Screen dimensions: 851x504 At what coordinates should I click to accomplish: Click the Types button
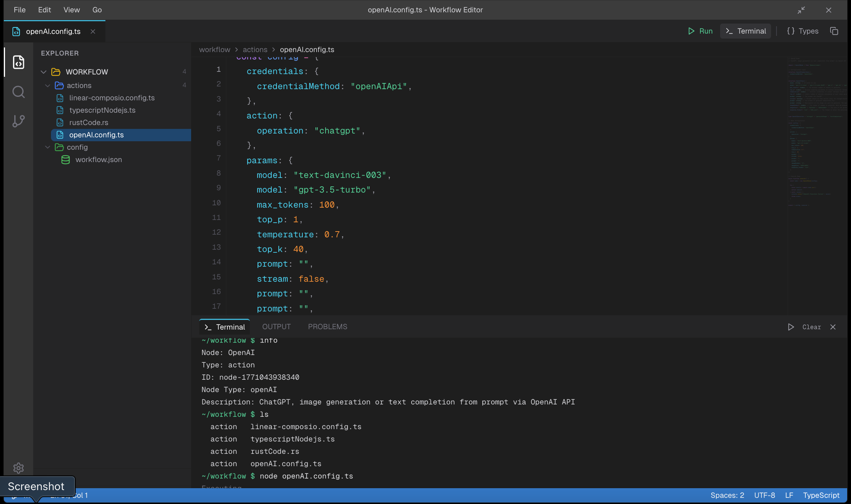click(803, 31)
